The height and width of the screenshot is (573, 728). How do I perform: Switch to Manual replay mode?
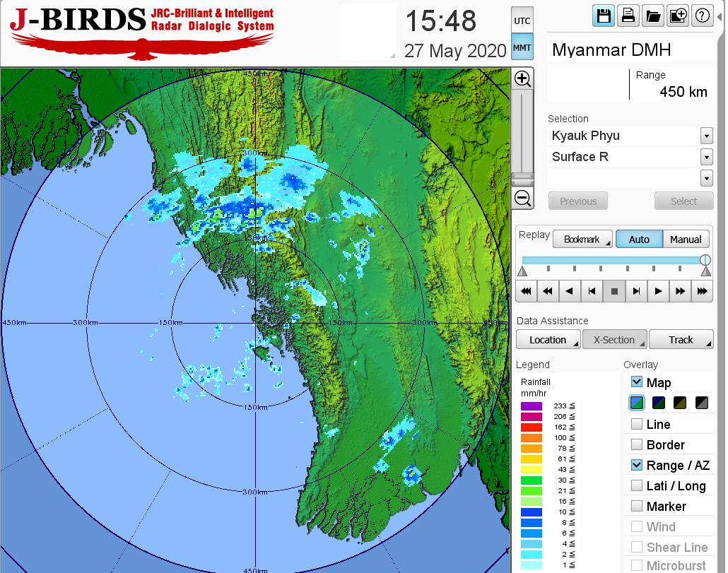[x=685, y=240]
